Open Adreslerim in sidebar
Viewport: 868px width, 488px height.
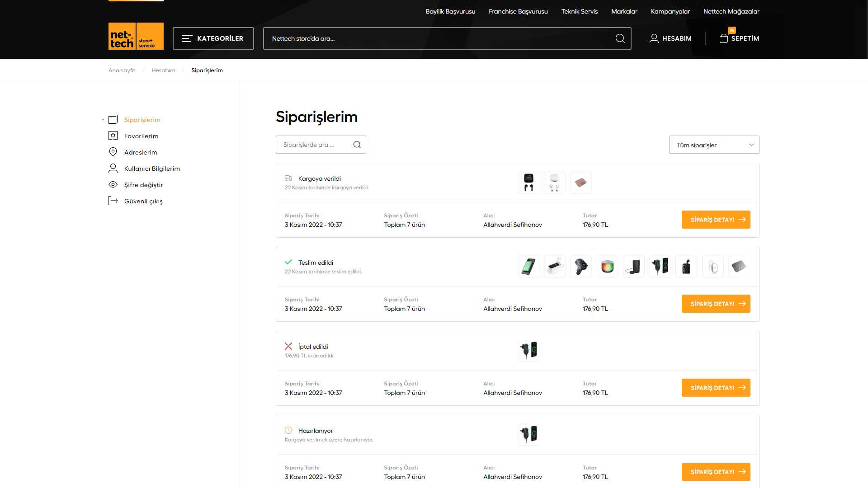141,152
